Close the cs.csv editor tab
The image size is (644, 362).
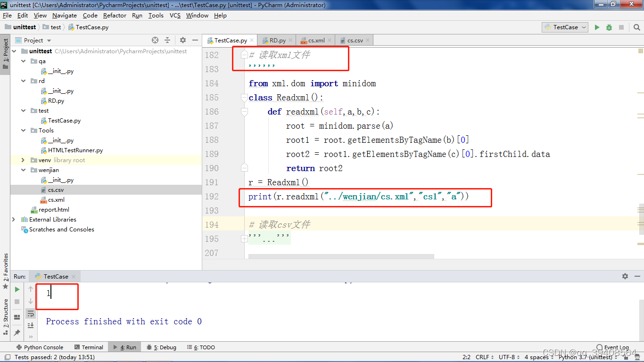(x=368, y=41)
